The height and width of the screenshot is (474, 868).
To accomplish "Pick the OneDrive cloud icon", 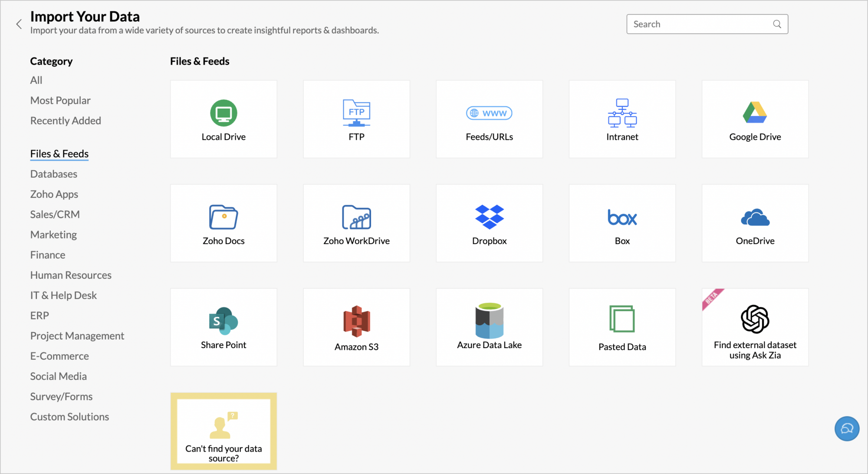I will (x=755, y=217).
